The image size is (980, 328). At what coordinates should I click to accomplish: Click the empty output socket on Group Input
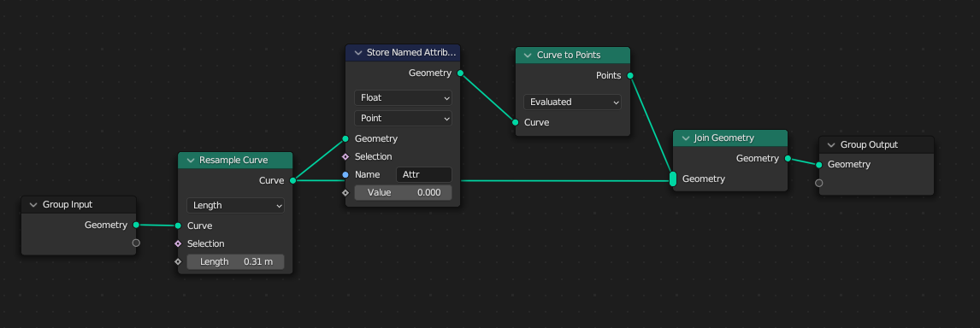(136, 243)
